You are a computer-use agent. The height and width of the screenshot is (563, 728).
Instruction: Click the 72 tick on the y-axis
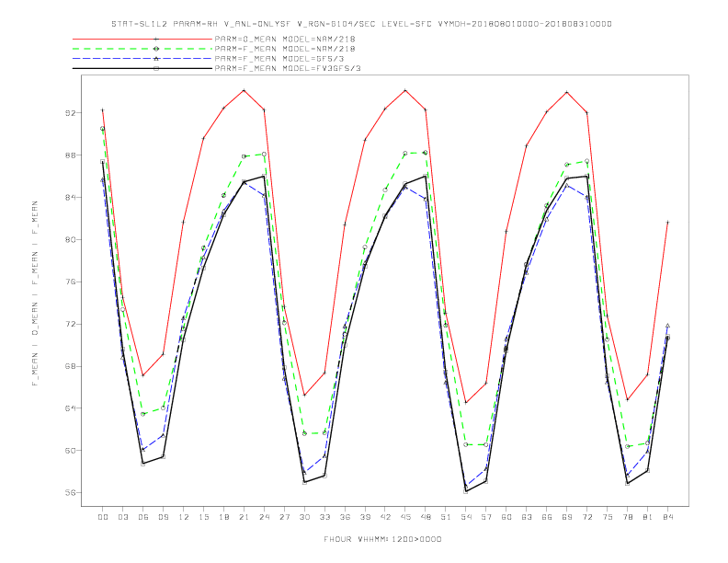point(69,324)
